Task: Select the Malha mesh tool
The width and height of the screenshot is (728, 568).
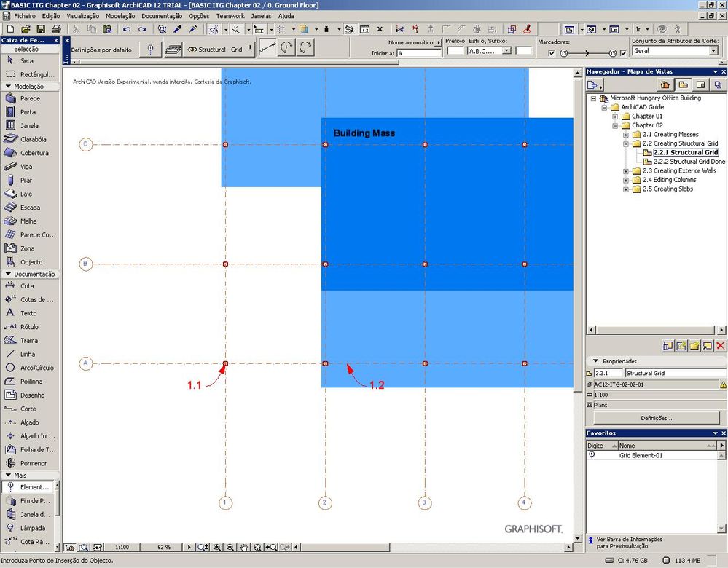Action: coord(30,221)
